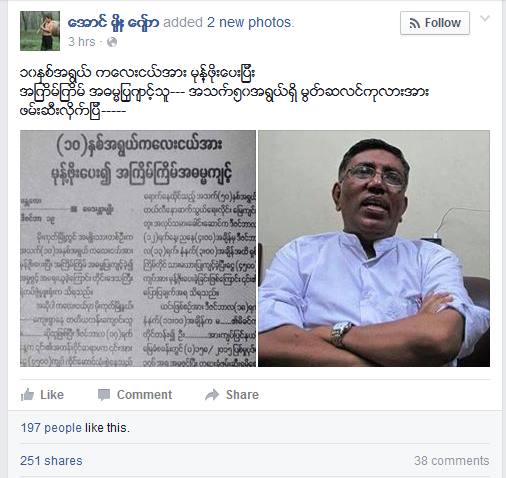The image size is (506, 478).
Task: Click the 'Like' text label
Action: [52, 395]
